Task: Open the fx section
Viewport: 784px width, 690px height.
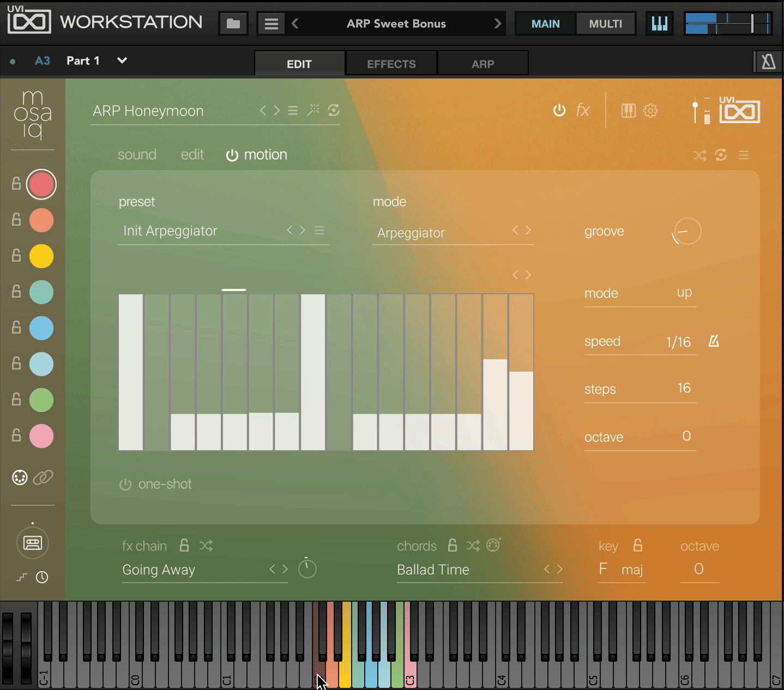Action: click(583, 110)
